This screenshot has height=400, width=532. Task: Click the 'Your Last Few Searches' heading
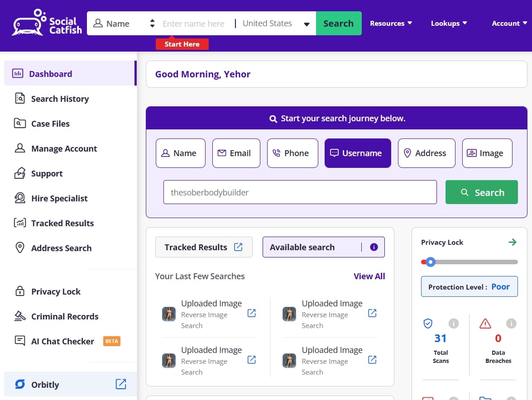tap(200, 276)
